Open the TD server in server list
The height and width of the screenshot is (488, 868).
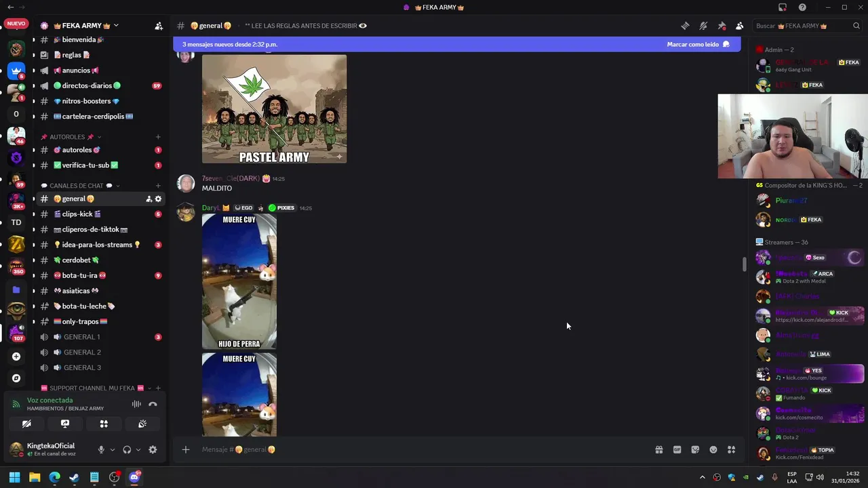16,222
